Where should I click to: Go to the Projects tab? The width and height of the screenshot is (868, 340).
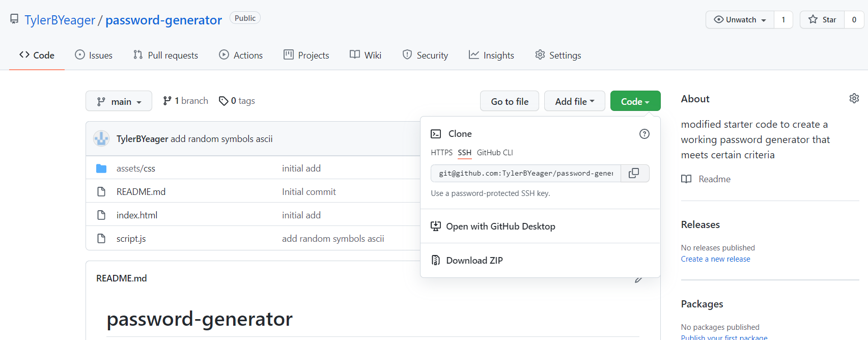(x=306, y=55)
